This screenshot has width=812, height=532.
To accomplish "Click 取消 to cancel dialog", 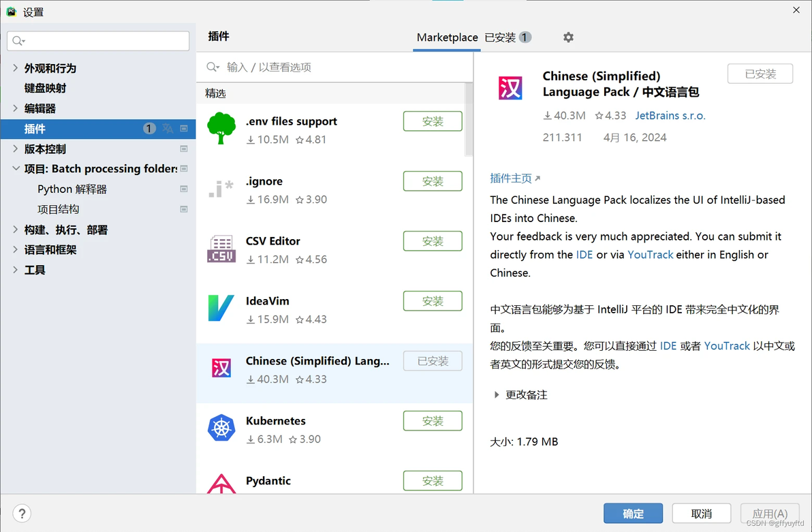I will (x=701, y=514).
